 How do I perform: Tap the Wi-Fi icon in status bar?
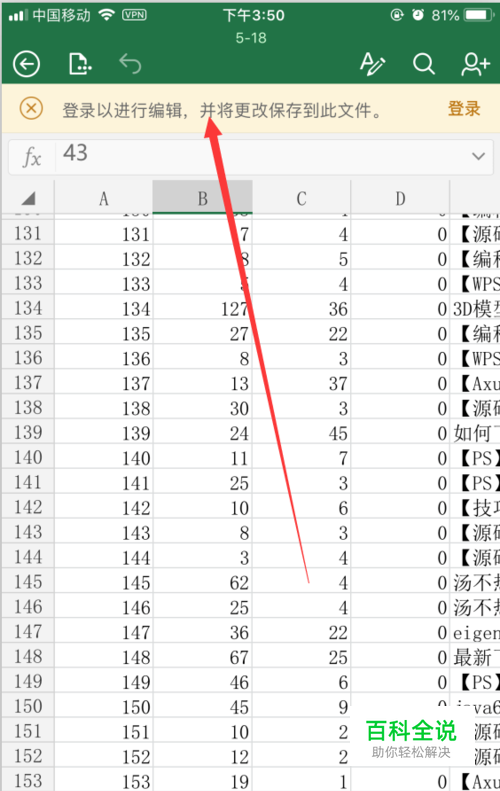click(106, 15)
